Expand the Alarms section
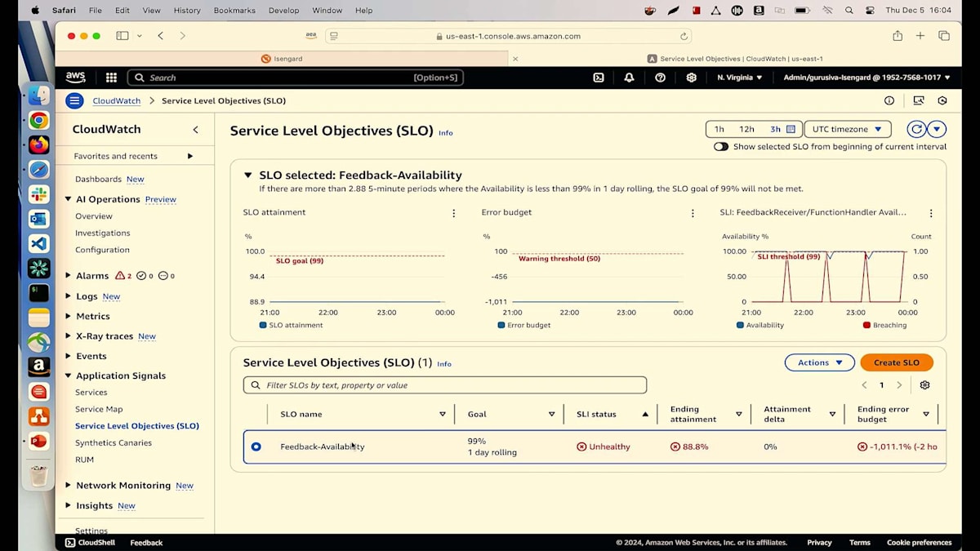 coord(69,276)
